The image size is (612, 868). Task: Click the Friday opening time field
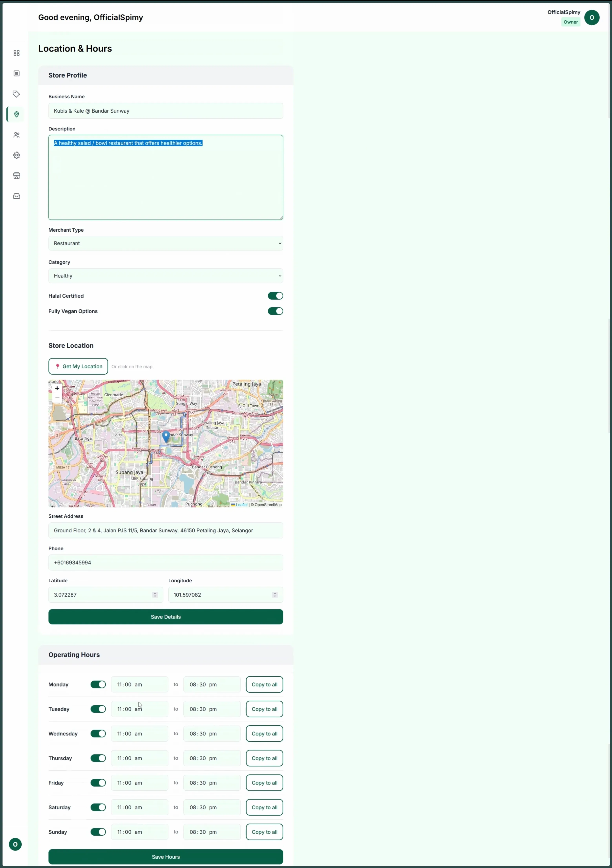[140, 783]
